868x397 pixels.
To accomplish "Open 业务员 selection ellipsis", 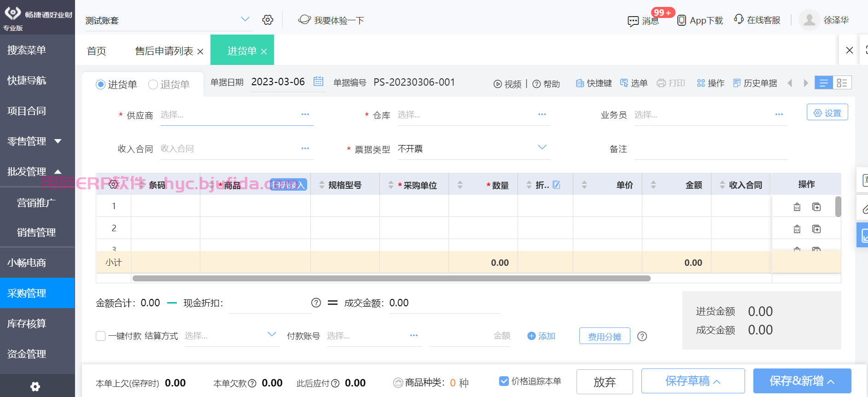I will (779, 114).
